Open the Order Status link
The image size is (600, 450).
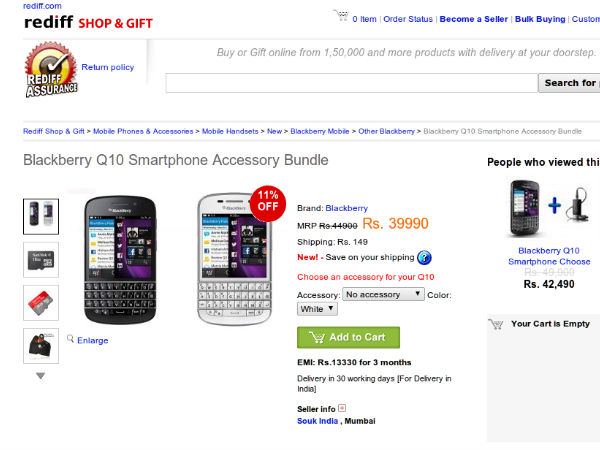pos(408,19)
